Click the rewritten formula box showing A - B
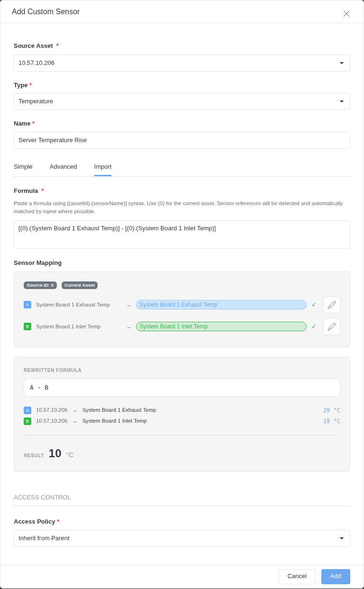The image size is (364, 589). [x=182, y=388]
